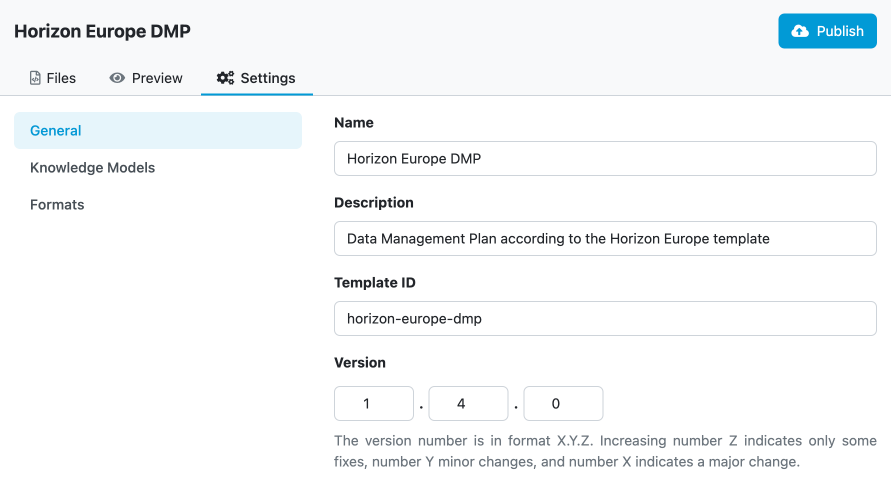The height and width of the screenshot is (485, 891).
Task: Click the Description input field
Action: click(605, 239)
